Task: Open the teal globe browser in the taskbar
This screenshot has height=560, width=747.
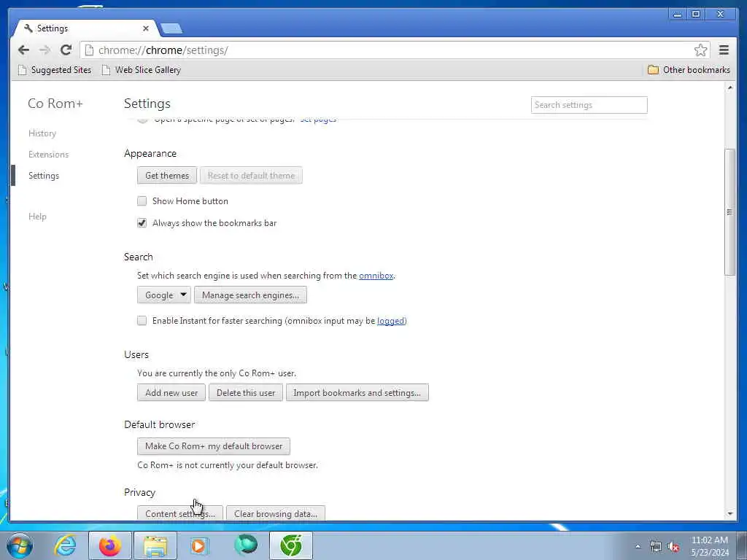Action: coord(246,545)
